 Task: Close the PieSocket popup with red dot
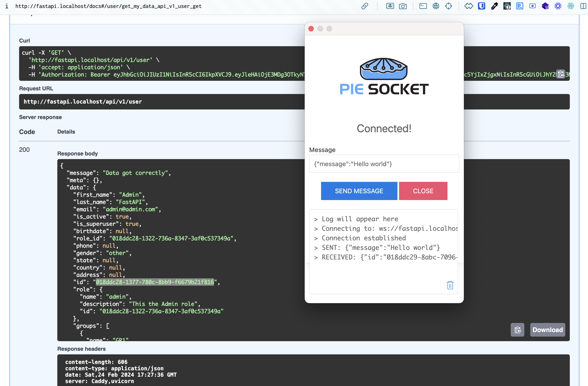[311, 29]
